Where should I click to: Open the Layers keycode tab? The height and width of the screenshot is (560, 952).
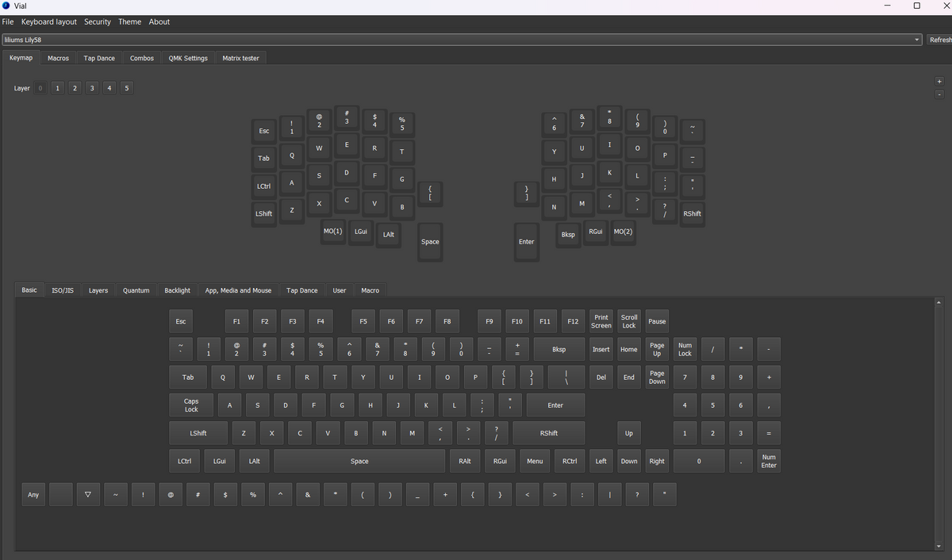98,290
